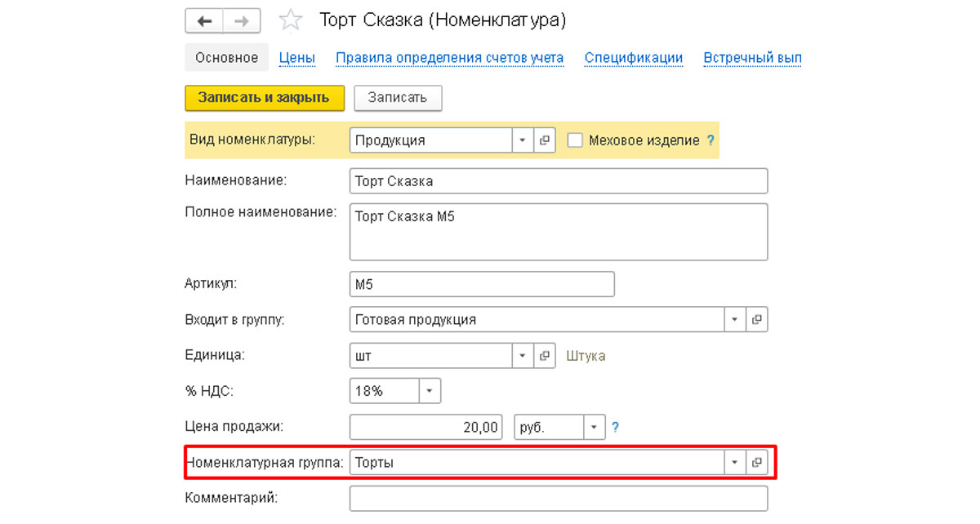Click help question mark near Меховое изделие
The image size is (980, 524).
click(710, 140)
